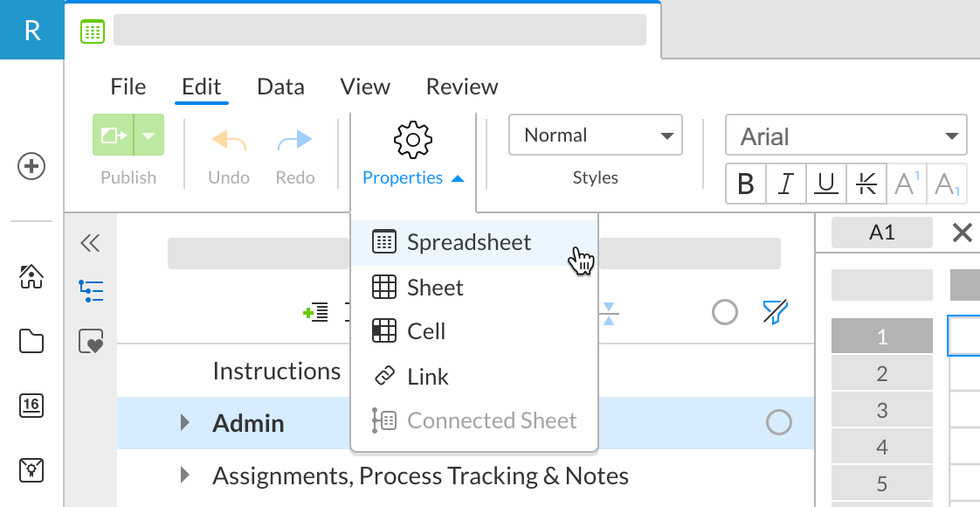Open the outline tree view icon

tap(91, 291)
